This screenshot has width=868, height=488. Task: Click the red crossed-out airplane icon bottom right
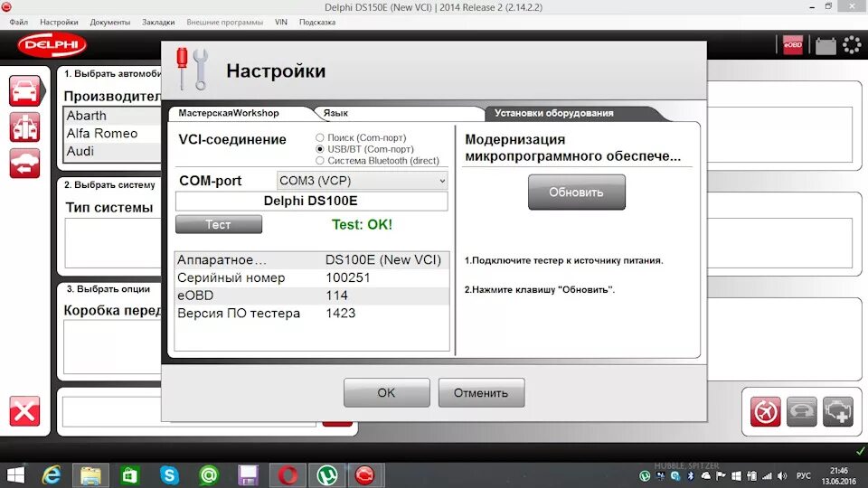click(x=766, y=412)
